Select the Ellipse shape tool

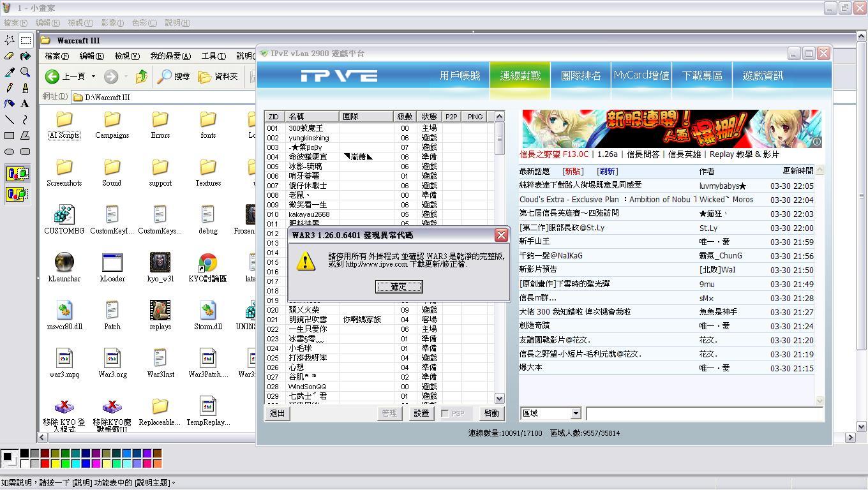click(10, 151)
